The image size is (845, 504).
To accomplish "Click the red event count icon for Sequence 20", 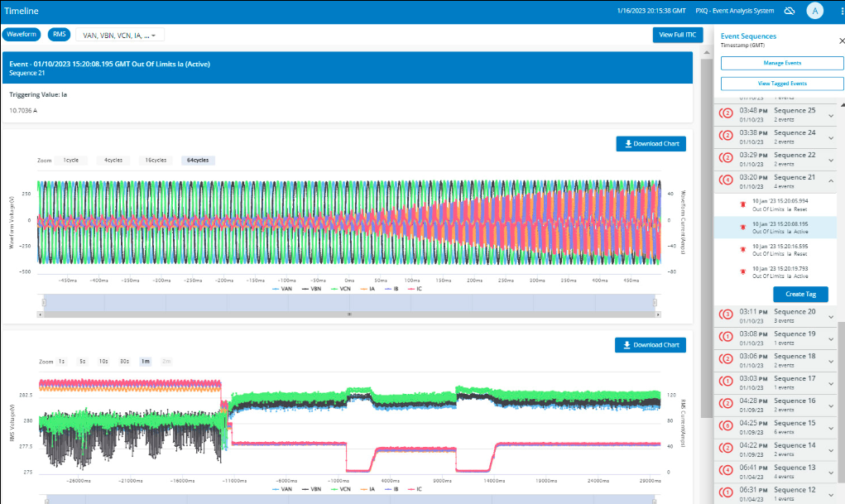I will point(727,314).
